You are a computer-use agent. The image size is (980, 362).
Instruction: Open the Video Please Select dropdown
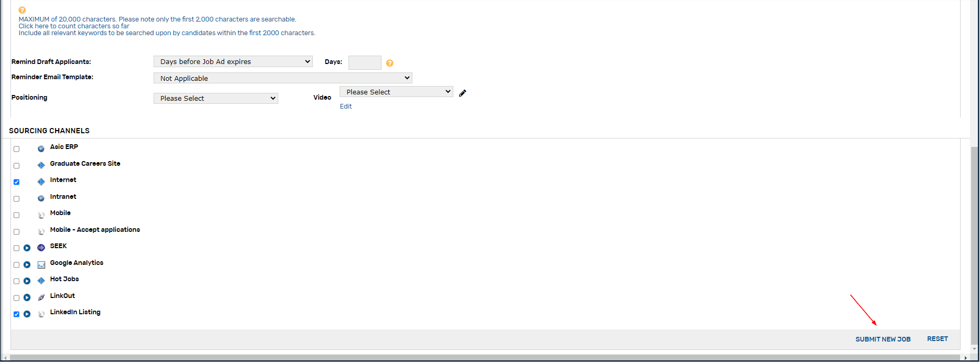(396, 92)
